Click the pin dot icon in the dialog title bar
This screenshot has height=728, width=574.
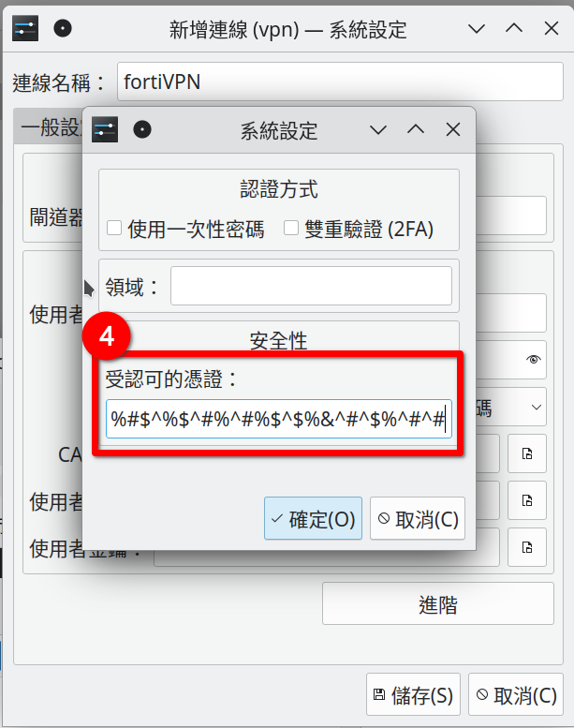[x=142, y=129]
